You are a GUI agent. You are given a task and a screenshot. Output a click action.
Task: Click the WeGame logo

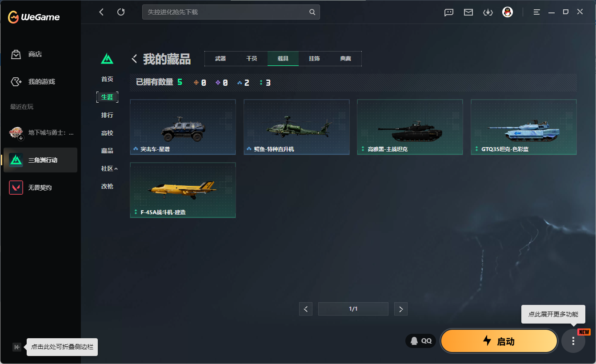coord(34,17)
